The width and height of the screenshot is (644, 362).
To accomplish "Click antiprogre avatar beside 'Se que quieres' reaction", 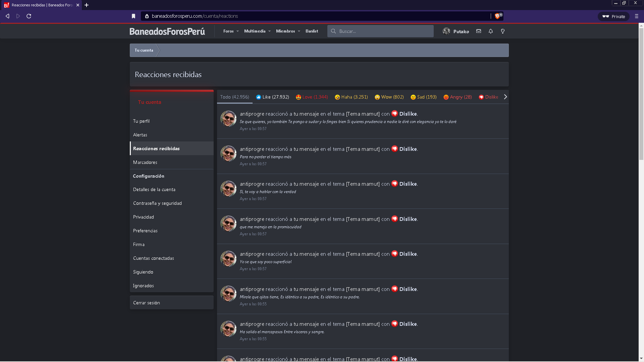I will click(x=228, y=119).
